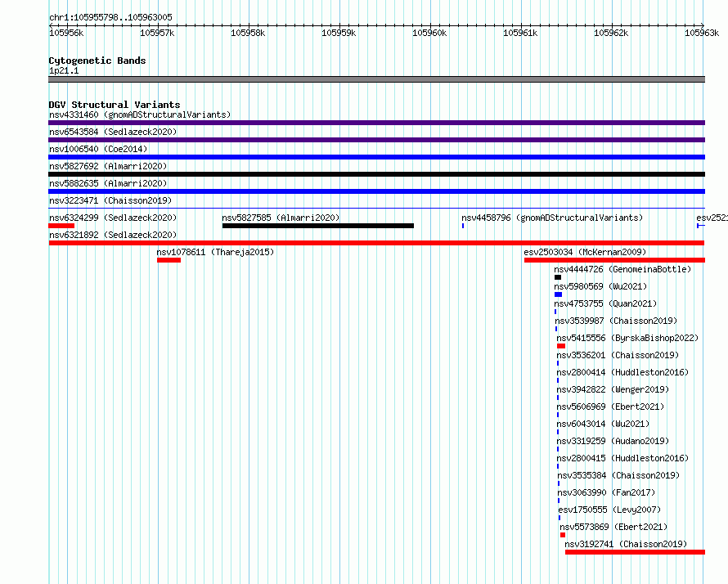This screenshot has height=584, width=728.
Task: Select the nsv5882635 Almarri2020 label
Action: pyautogui.click(x=108, y=183)
